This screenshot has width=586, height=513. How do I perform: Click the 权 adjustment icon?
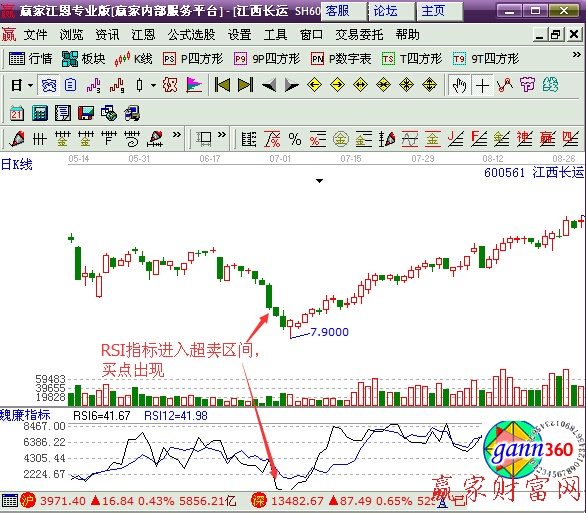pyautogui.click(x=170, y=85)
